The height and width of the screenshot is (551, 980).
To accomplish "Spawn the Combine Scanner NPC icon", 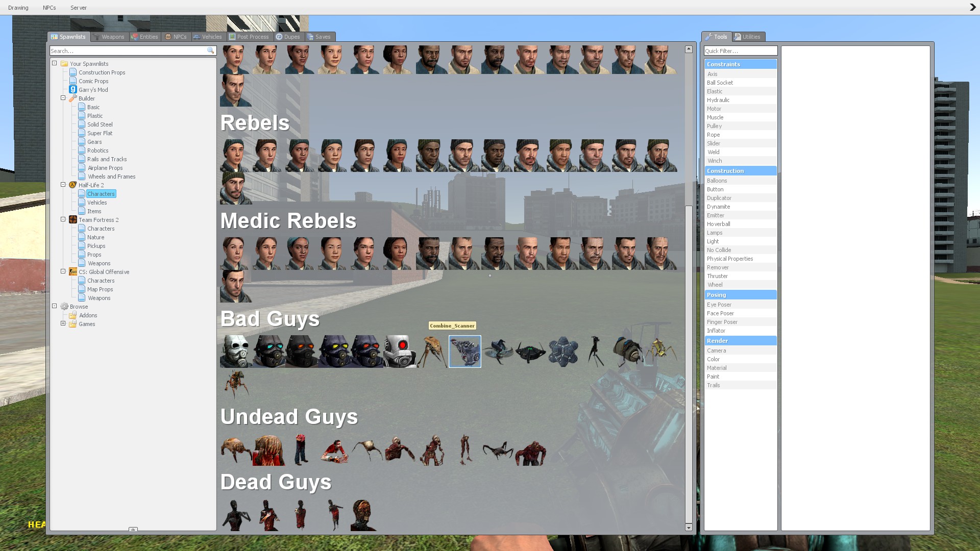I will coord(465,352).
